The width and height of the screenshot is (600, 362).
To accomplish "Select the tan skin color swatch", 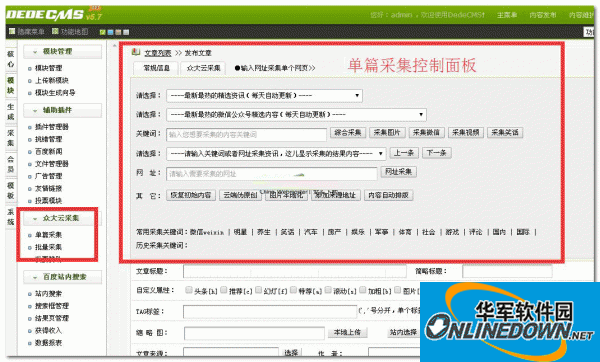I will click(118, 32).
